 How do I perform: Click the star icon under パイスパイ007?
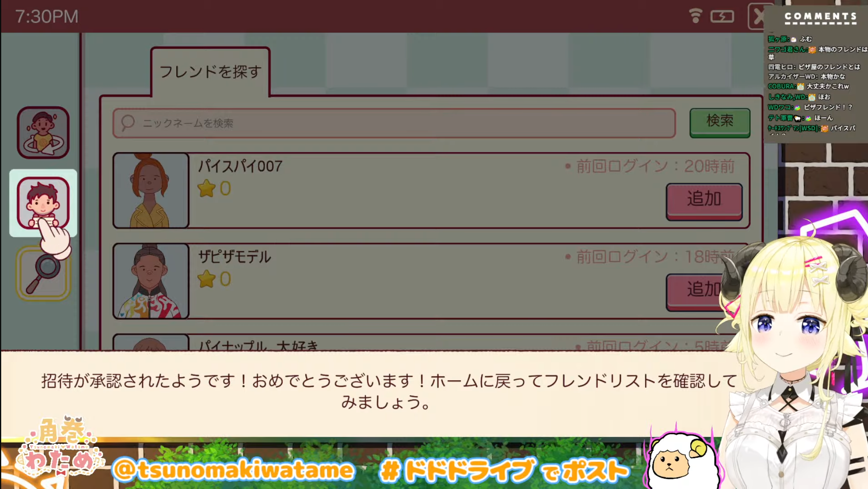click(x=206, y=188)
